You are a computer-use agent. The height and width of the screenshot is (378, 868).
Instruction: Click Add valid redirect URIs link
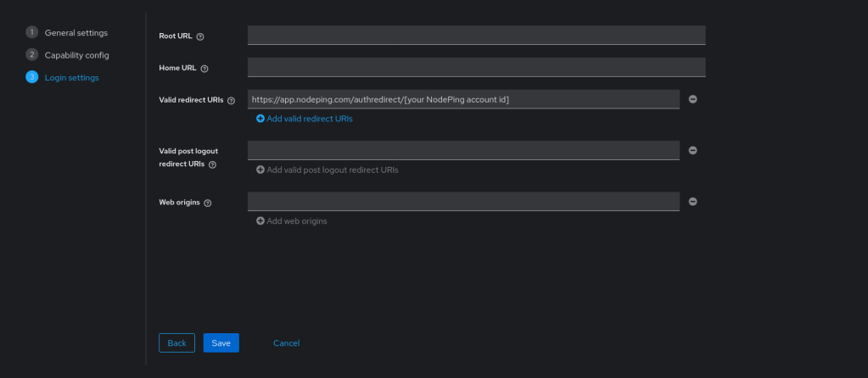tap(305, 119)
